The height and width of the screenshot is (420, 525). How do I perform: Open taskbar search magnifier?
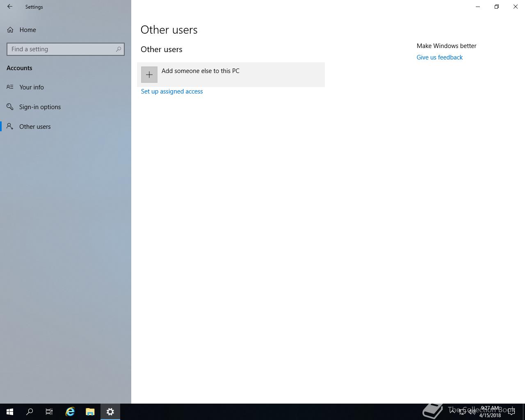click(x=30, y=412)
